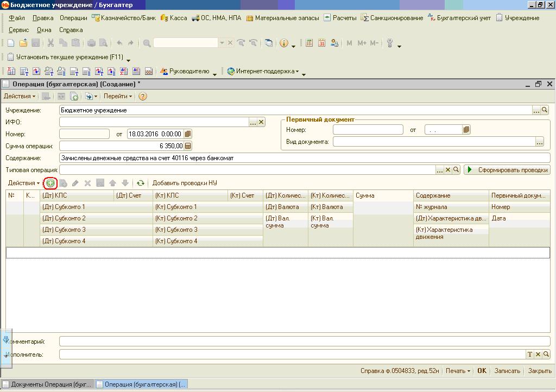Viewport: 556px width, 392px height.
Task: Clear the ИФО field with the X button
Action: (261, 122)
